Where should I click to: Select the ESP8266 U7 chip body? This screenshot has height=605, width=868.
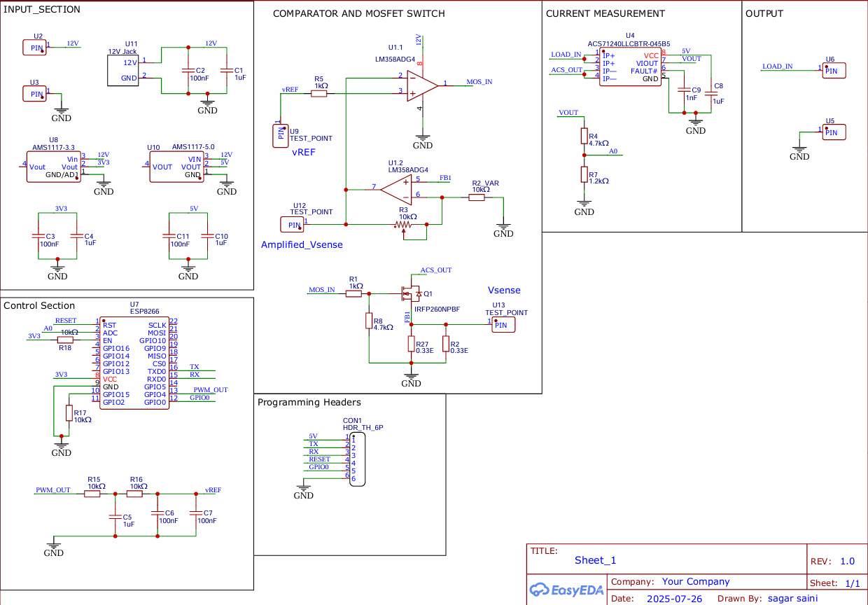click(134, 363)
